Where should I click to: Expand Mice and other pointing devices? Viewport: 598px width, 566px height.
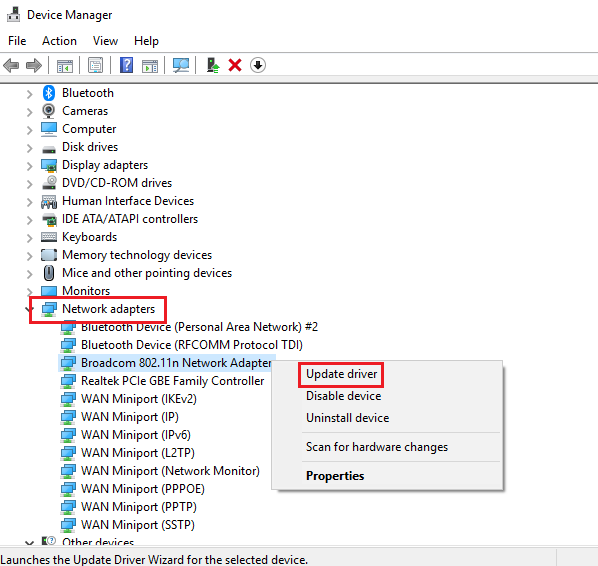29,273
